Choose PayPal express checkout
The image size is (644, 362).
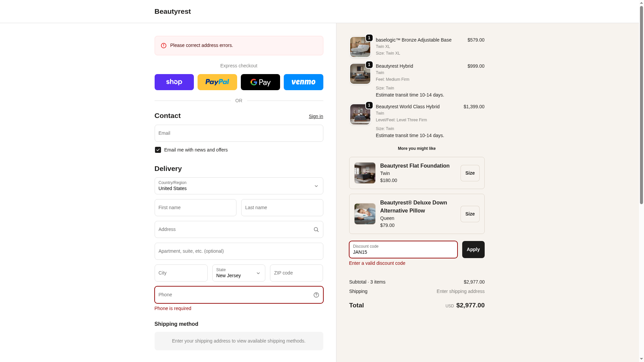217,82
